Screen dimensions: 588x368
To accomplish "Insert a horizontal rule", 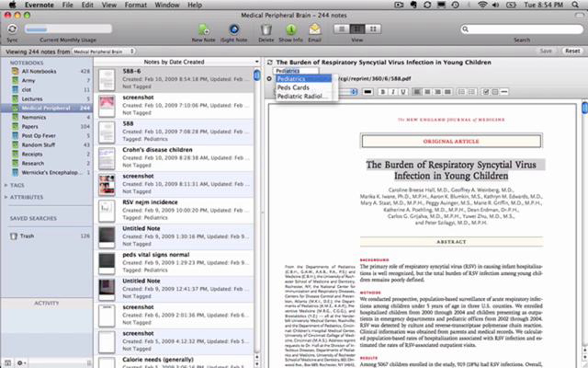I will click(504, 92).
